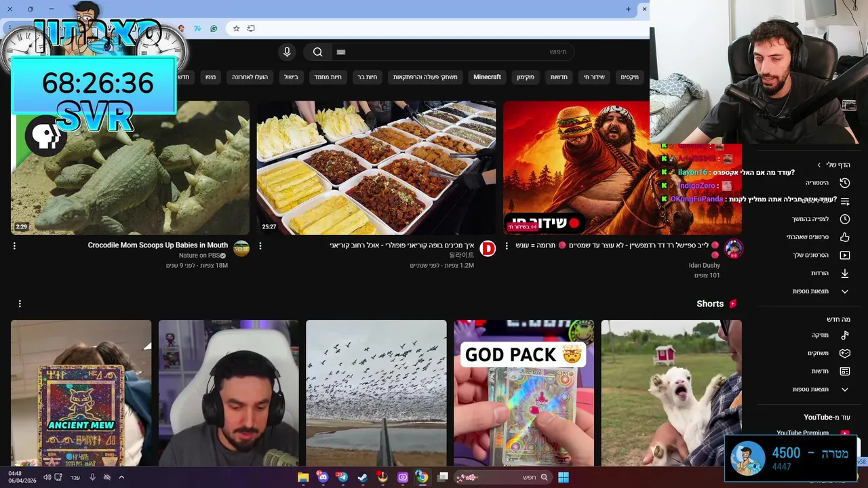Open the Nature on PBS channel link
This screenshot has width=868, height=488.
[199, 256]
